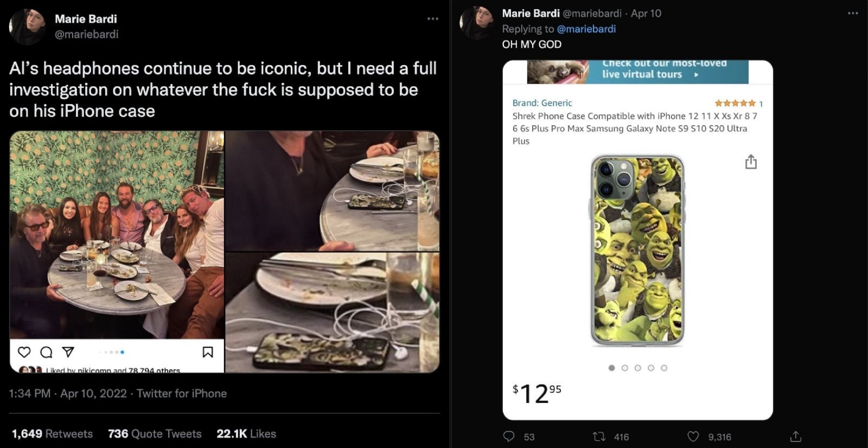Viewport: 868px width, 448px height.
Task: Tap the Instagram send arrow icon
Action: point(68,353)
